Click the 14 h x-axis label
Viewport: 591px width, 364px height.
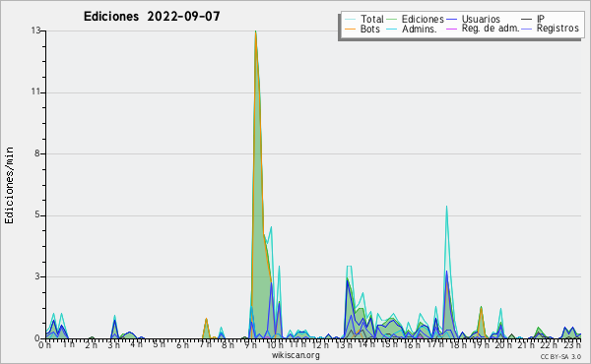coord(366,344)
